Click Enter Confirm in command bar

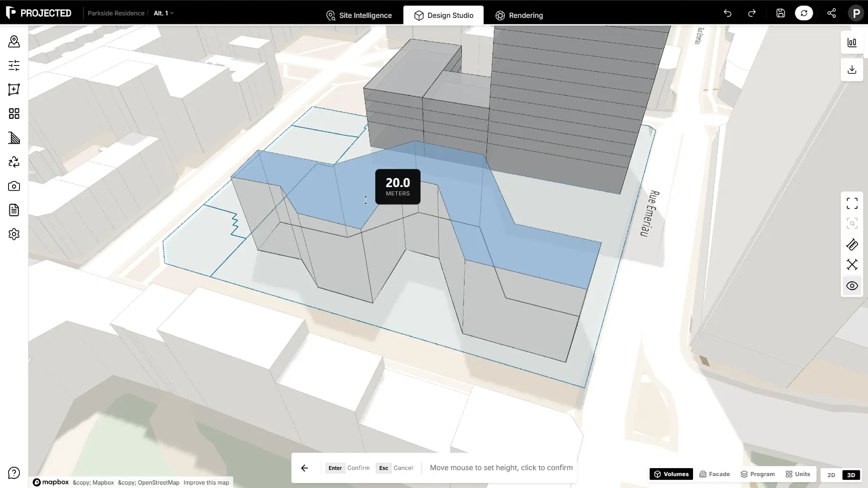[347, 468]
